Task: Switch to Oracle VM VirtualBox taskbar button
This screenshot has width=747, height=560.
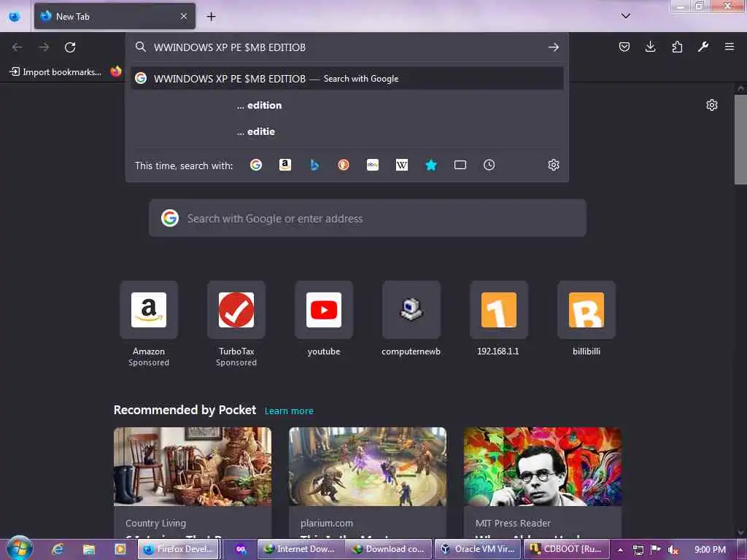Action: (x=478, y=549)
